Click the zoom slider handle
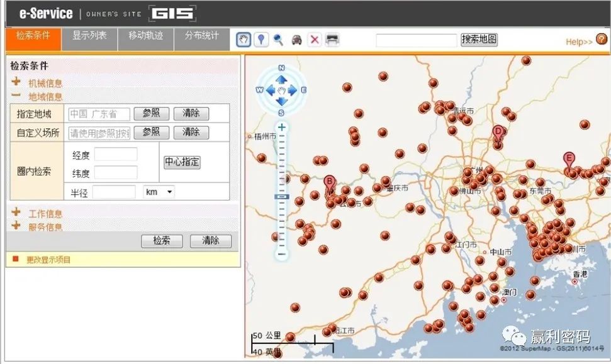 click(282, 197)
